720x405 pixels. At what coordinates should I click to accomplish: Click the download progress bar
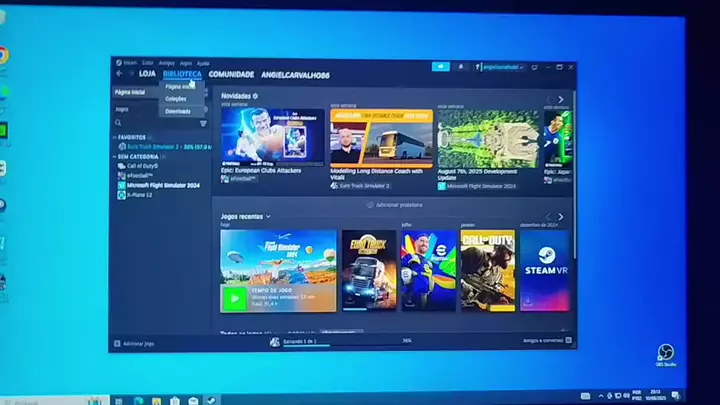tap(347, 345)
